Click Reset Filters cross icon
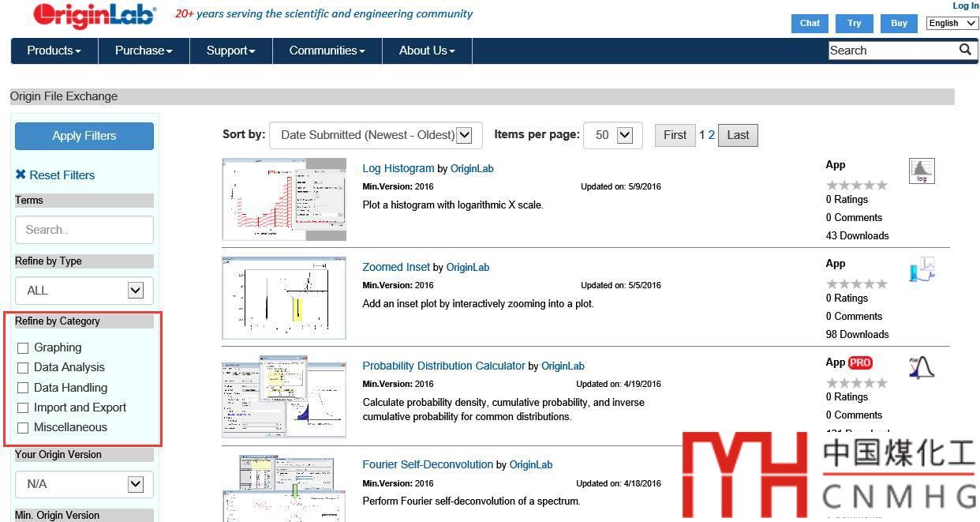Screen dimensions: 980x522 [21, 175]
